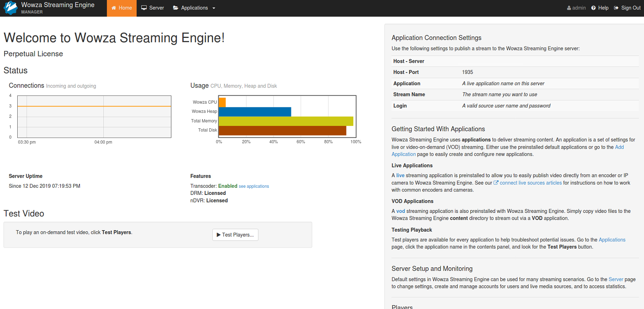The image size is (644, 309).
Task: Open the Applications menu label
Action: click(194, 8)
